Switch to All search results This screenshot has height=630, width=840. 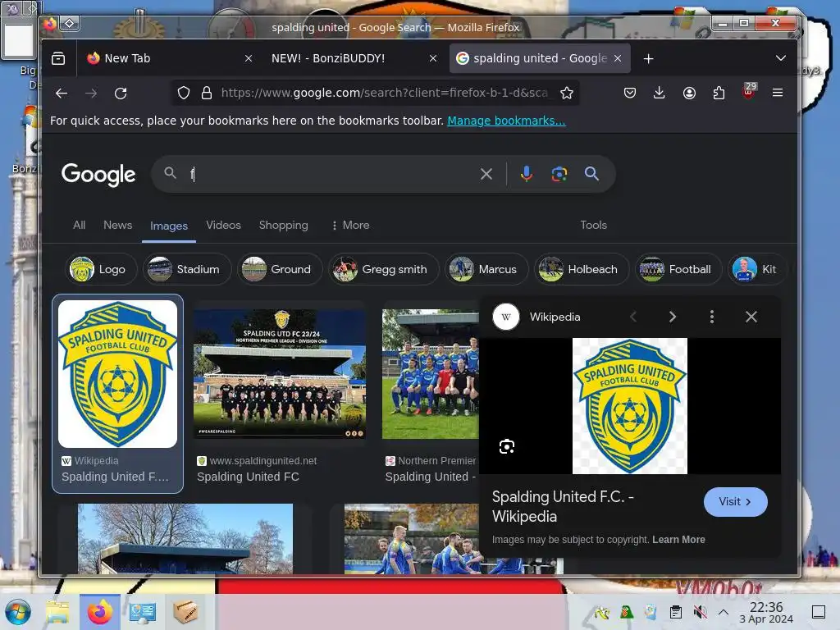point(80,225)
